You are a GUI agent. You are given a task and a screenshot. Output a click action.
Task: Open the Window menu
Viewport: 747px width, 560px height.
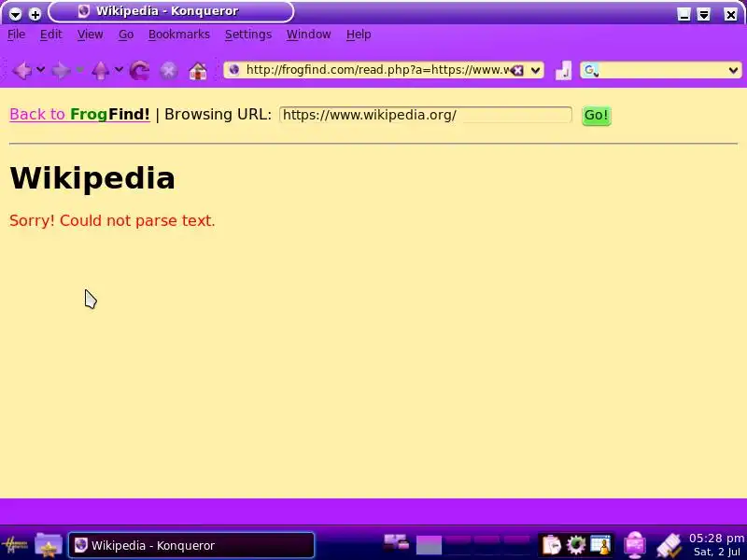click(x=308, y=35)
